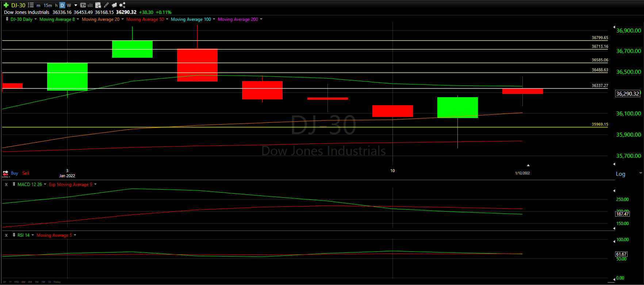Select the 6M range button

pyautogui.click(x=23, y=282)
